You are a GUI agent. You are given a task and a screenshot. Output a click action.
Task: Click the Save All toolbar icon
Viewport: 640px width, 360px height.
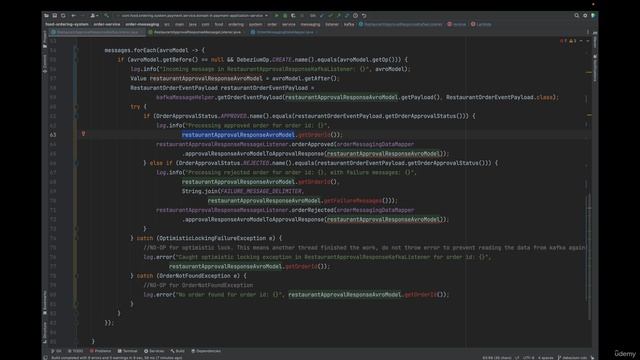pos(55,16)
